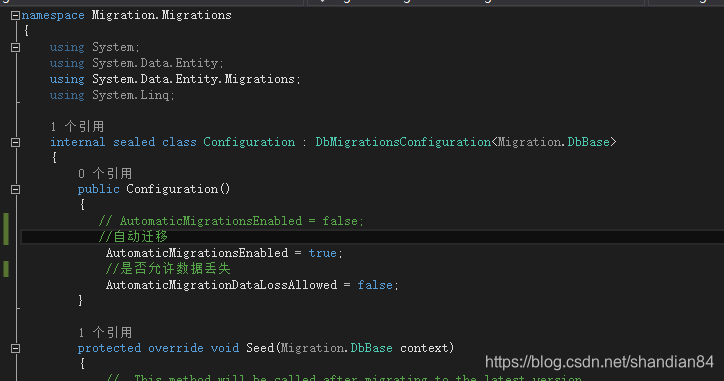This screenshot has height=381, width=724.
Task: Collapse the Configuration() constructor outline
Action: (x=15, y=190)
